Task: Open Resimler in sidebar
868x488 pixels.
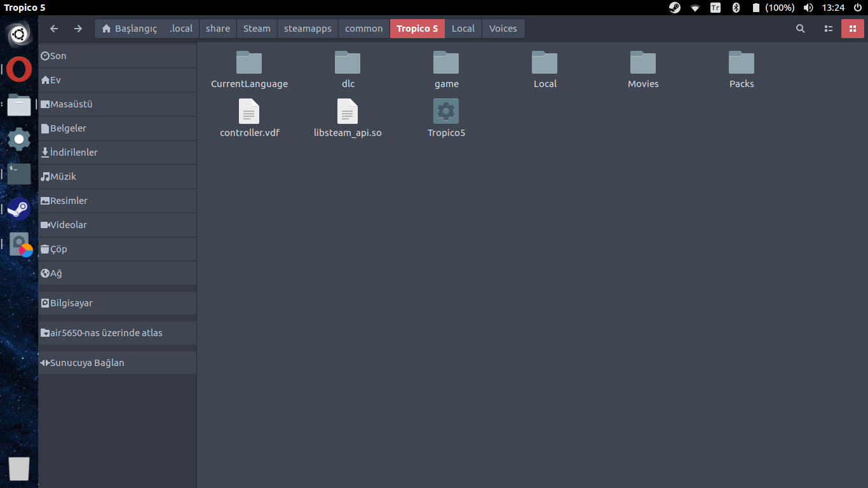Action: pos(118,201)
